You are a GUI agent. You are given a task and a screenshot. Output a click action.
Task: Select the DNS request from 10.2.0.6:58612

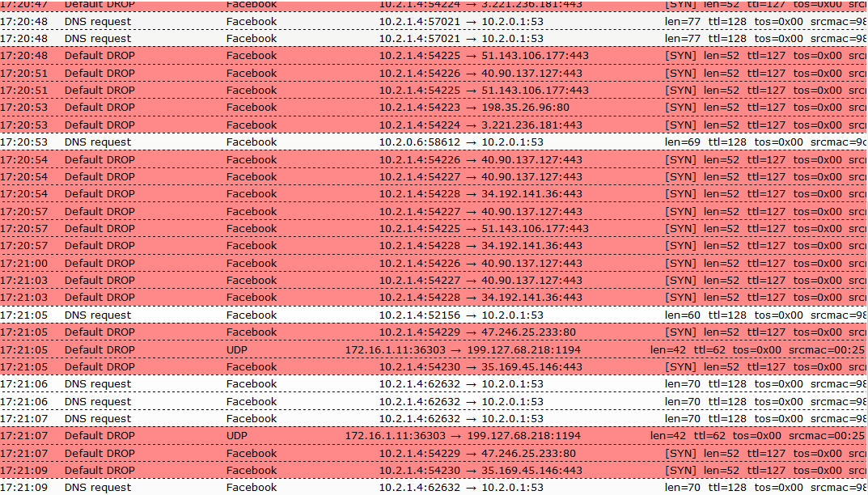pyautogui.click(x=434, y=142)
